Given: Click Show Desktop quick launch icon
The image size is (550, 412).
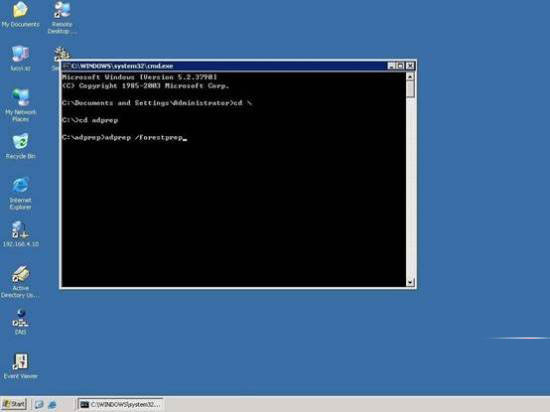Looking at the screenshot, I should click(39, 405).
